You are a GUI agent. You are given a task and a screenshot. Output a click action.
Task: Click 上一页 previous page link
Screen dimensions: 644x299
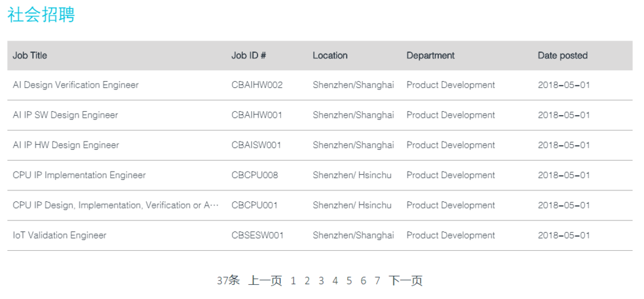coord(265,281)
